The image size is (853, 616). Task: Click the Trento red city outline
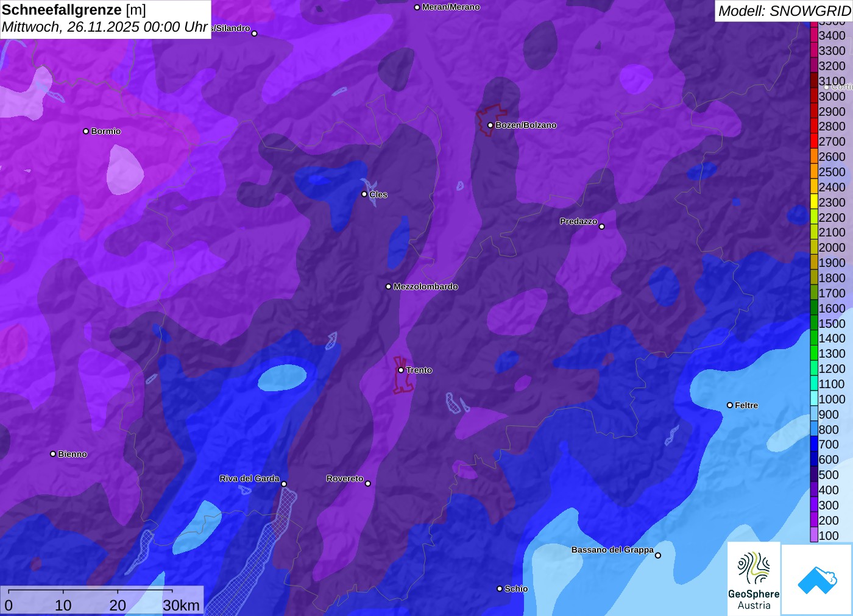tap(402, 375)
